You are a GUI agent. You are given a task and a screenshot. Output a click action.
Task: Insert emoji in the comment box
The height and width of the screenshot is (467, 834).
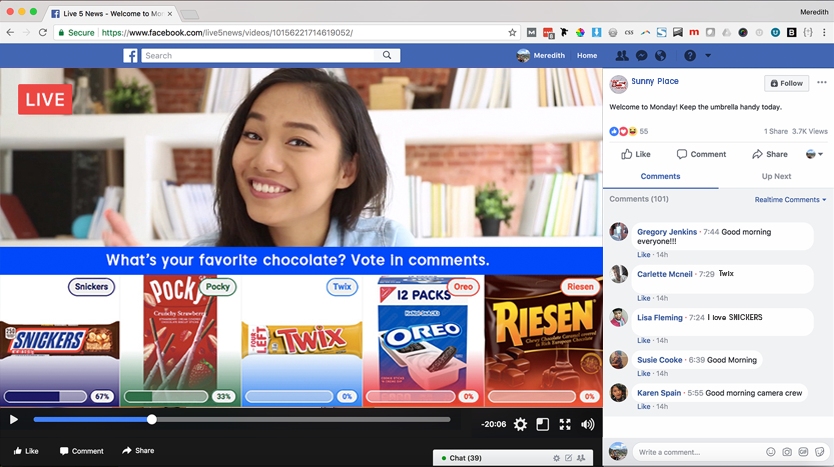pyautogui.click(x=770, y=452)
